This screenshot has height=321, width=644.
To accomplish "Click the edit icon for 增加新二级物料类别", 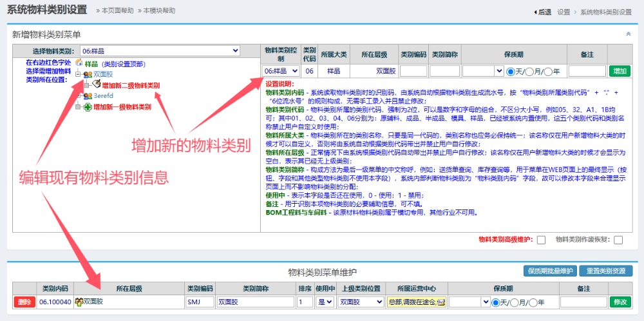I will (96, 84).
